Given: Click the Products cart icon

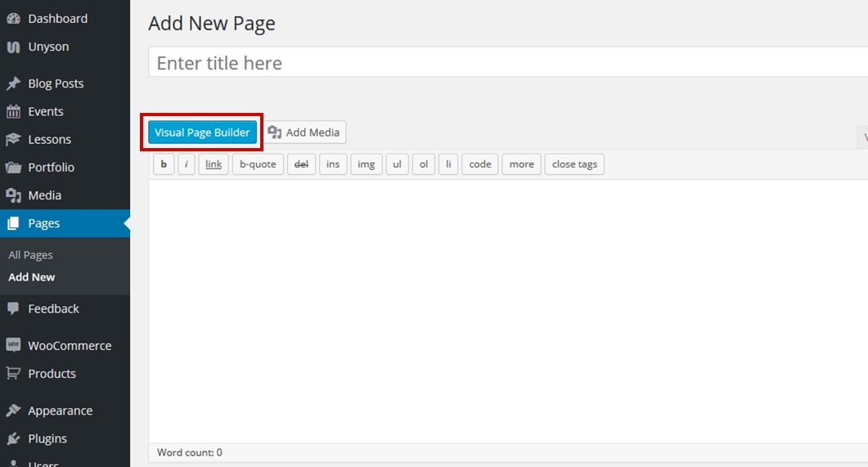Looking at the screenshot, I should (13, 374).
